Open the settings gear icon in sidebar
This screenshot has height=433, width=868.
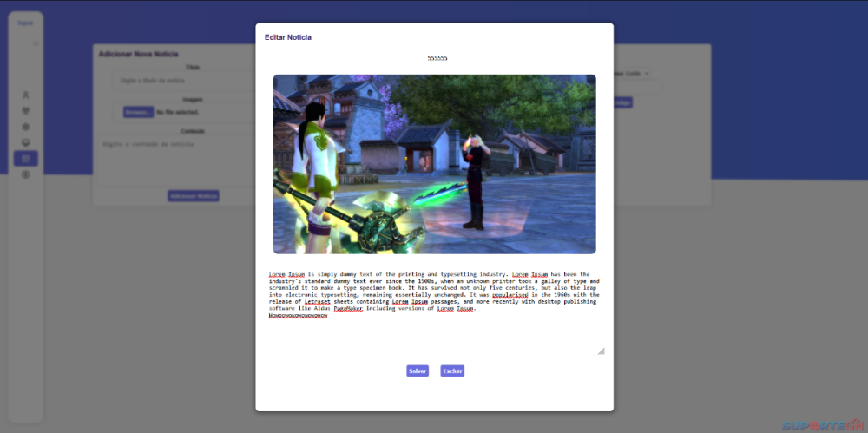[x=25, y=127]
